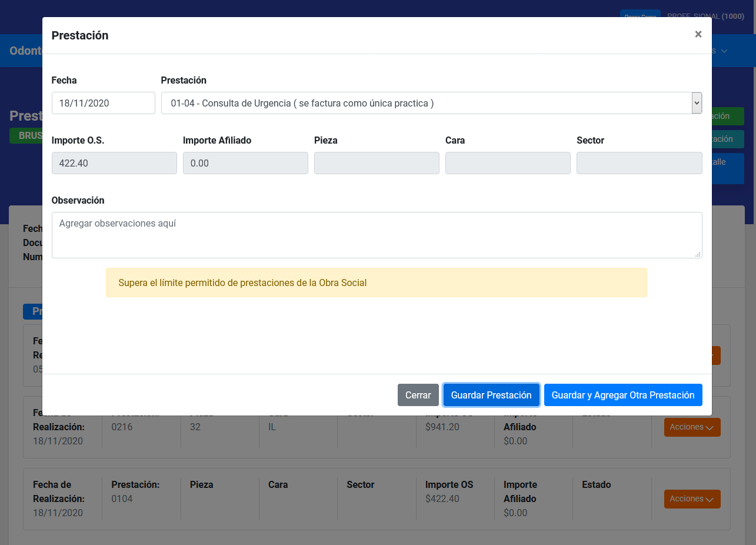
Task: Expand the navbar menu chevron at right
Action: pyautogui.click(x=724, y=51)
